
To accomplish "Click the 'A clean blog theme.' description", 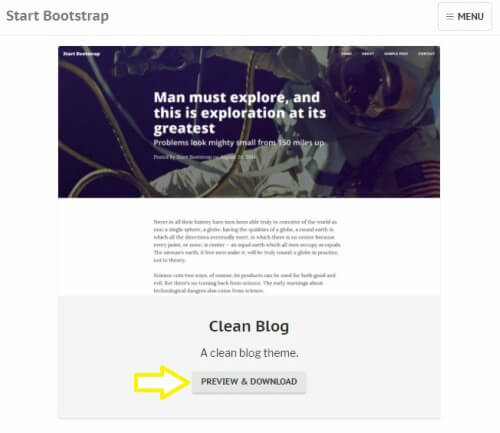I will [249, 353].
